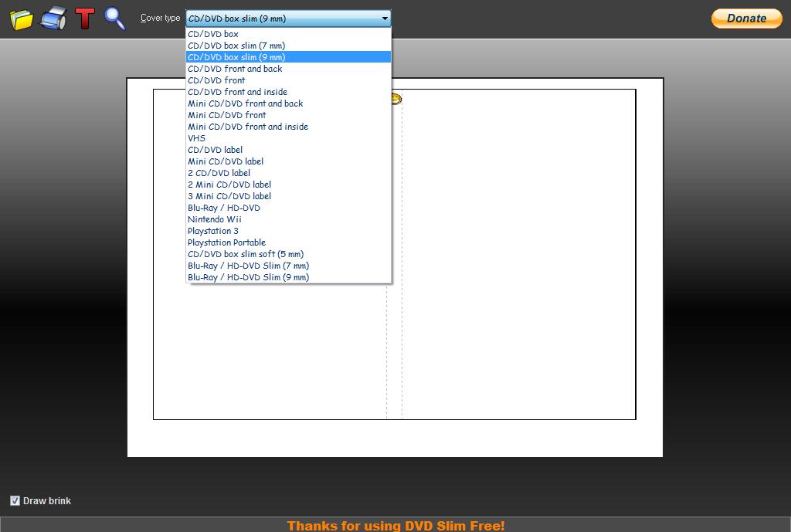Open the Cover type dropdown

pos(385,18)
